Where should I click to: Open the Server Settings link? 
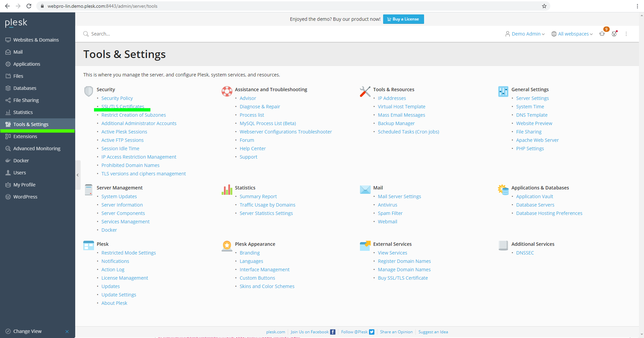[533, 98]
